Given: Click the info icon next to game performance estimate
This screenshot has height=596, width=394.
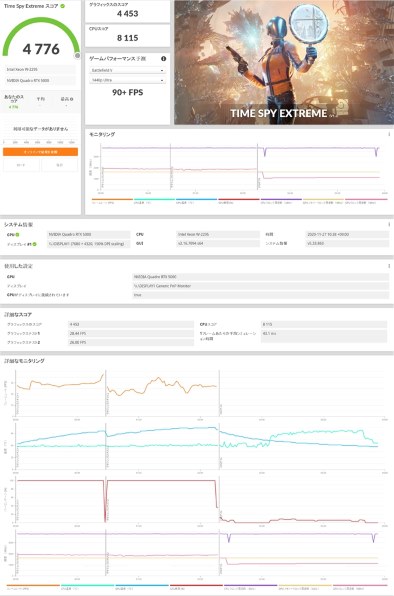Looking at the screenshot, I should click(163, 59).
